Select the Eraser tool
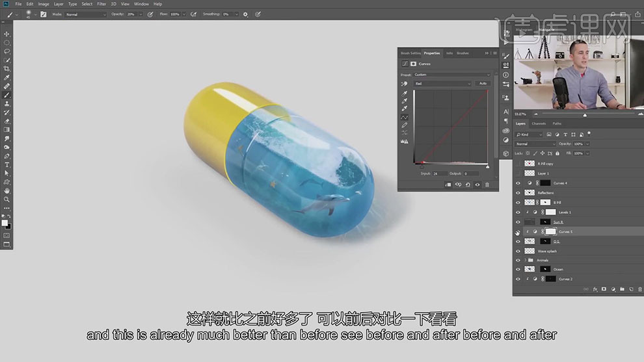The height and width of the screenshot is (362, 644). (7, 121)
